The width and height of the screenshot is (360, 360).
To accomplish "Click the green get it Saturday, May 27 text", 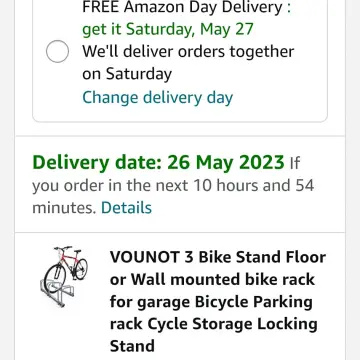I will coord(168,29).
